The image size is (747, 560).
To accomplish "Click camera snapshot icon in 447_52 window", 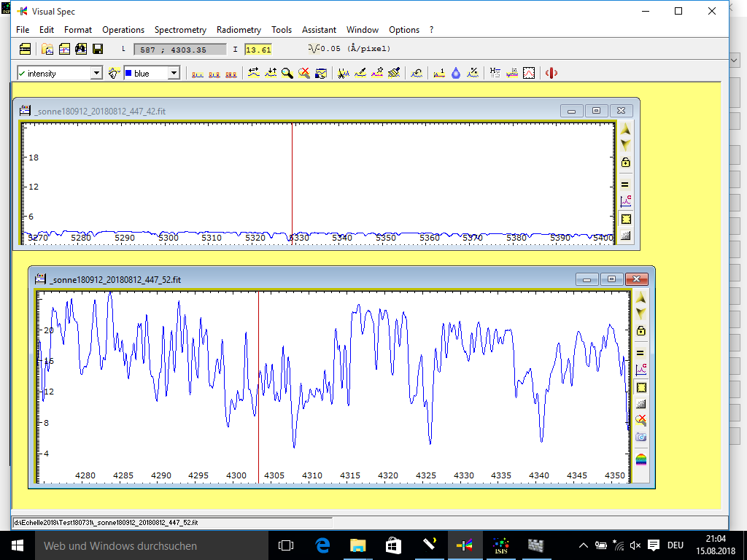I will (x=640, y=437).
